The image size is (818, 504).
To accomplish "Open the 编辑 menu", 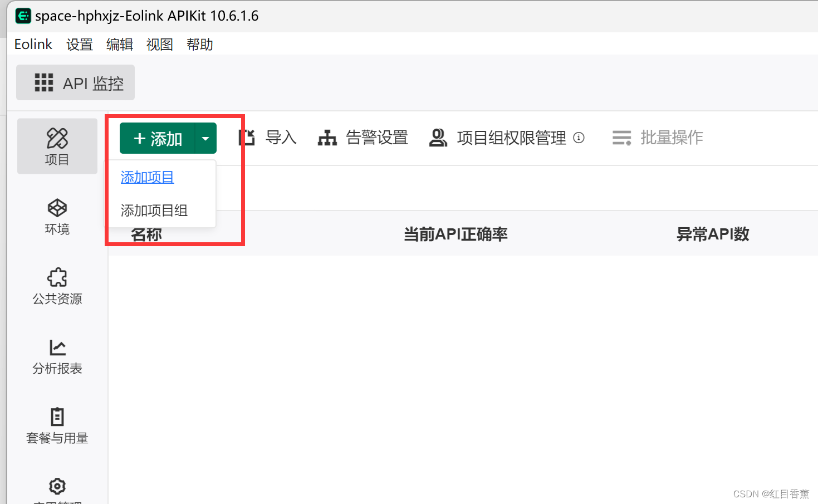I will 120,45.
